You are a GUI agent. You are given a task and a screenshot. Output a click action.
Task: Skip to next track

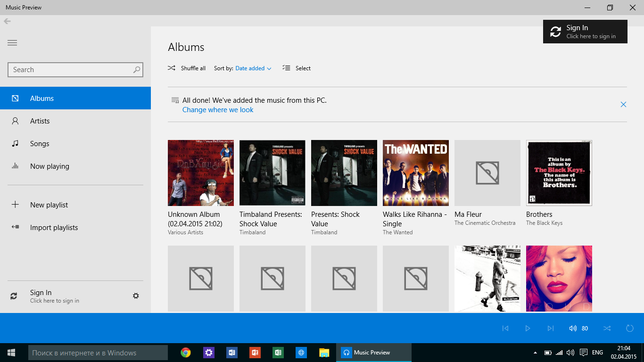pyautogui.click(x=550, y=329)
